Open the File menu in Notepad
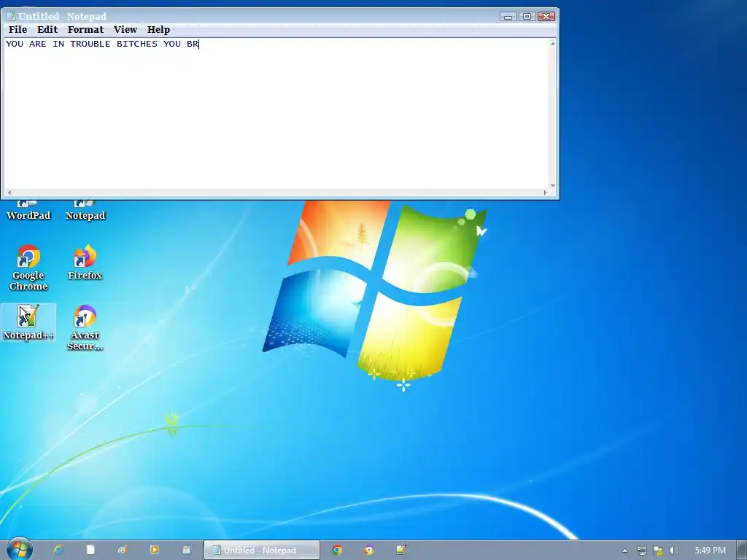The height and width of the screenshot is (560, 747). pos(18,29)
